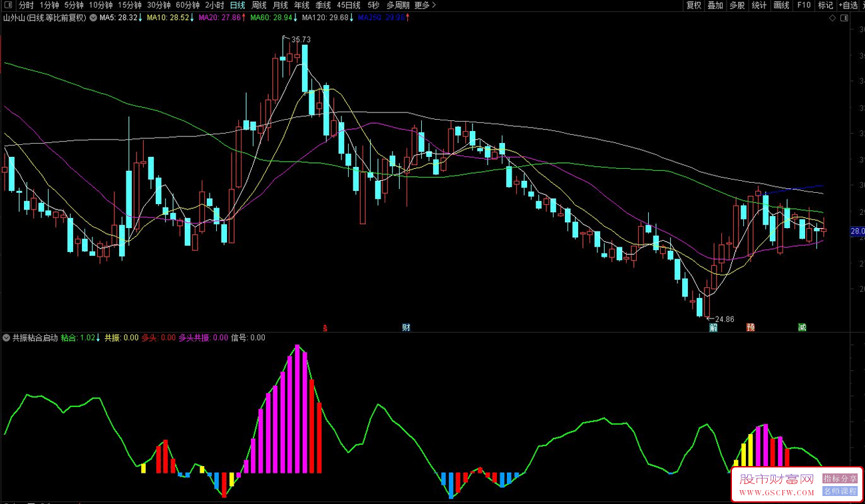Click the 多股 multi-stock button

click(x=737, y=5)
